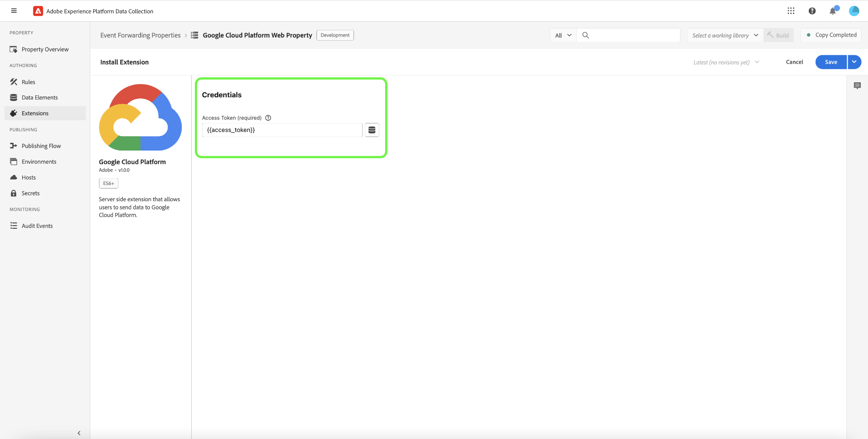This screenshot has width=868, height=439.
Task: Click the Audit Events list icon
Action: point(14,226)
